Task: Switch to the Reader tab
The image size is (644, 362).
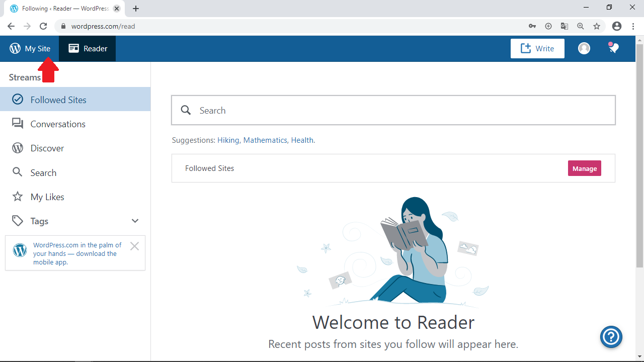Action: (x=88, y=49)
